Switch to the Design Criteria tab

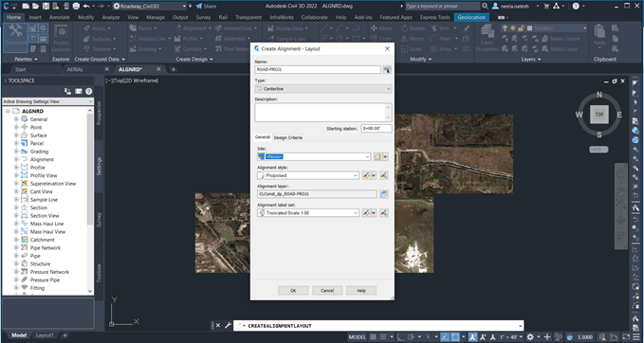click(x=288, y=137)
